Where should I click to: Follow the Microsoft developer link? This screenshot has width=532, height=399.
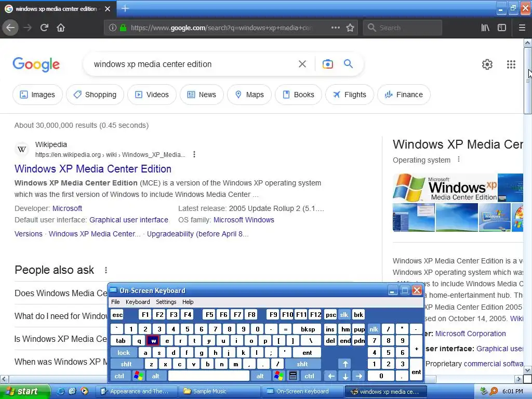click(67, 208)
